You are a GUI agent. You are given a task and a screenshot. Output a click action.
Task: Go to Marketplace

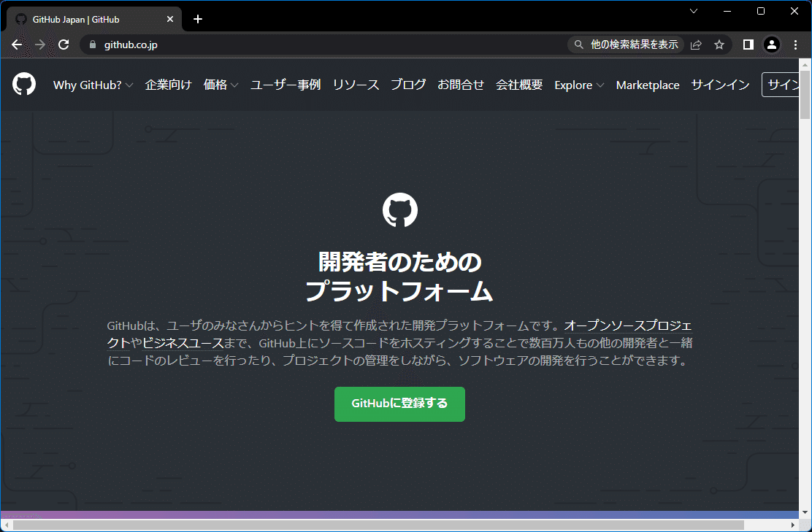647,85
